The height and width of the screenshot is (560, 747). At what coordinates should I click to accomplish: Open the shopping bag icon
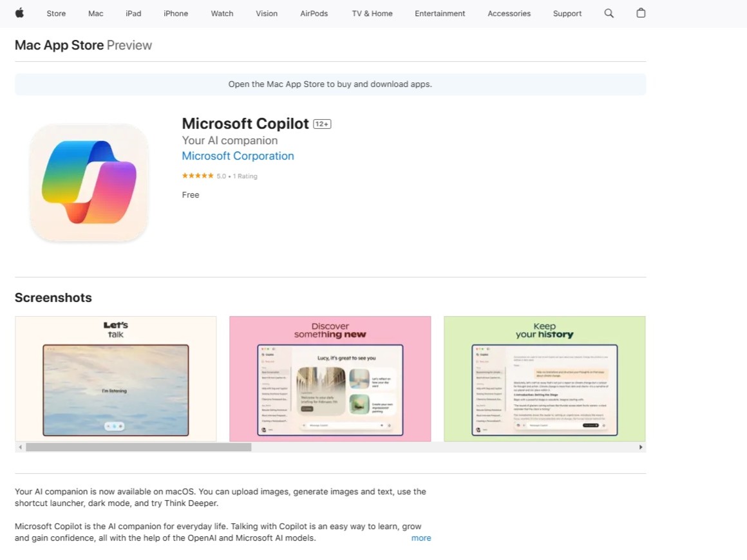pyautogui.click(x=641, y=13)
